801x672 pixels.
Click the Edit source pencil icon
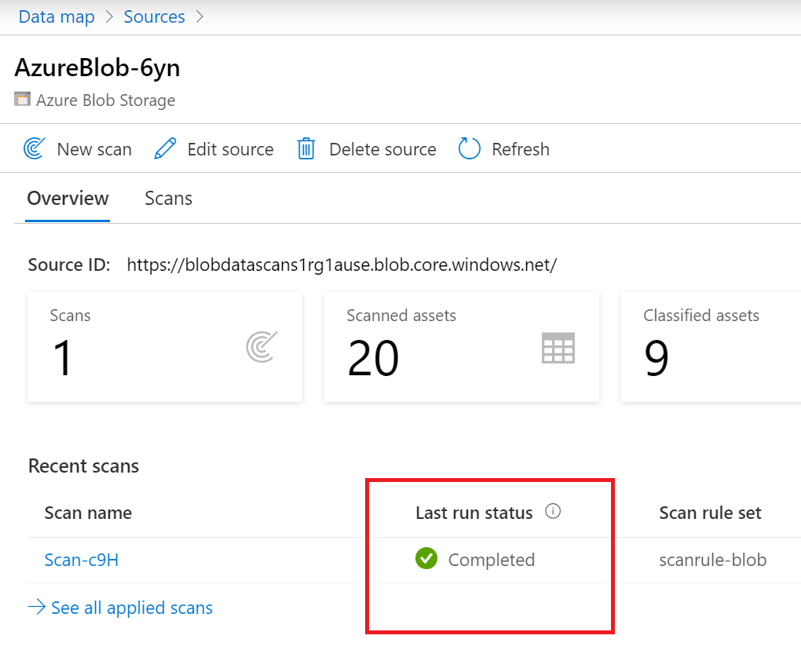(165, 148)
